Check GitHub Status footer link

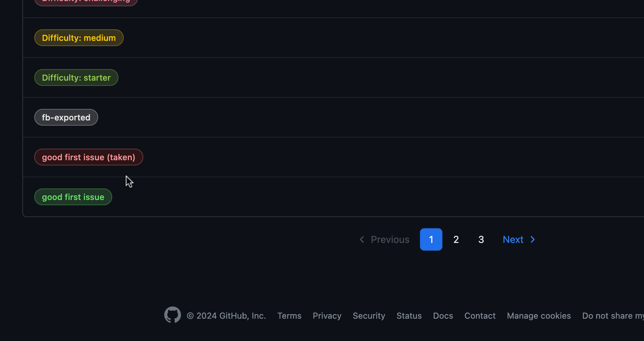[409, 316]
